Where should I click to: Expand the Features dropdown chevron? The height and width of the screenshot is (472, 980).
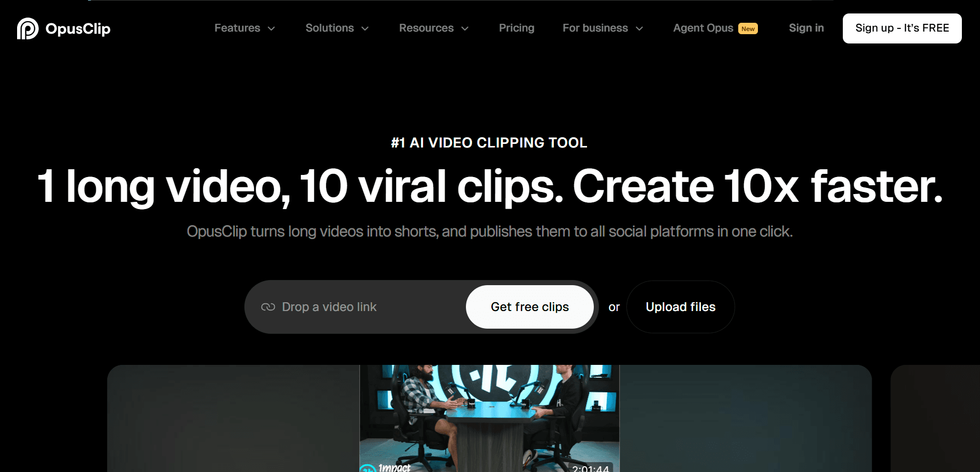click(x=271, y=28)
